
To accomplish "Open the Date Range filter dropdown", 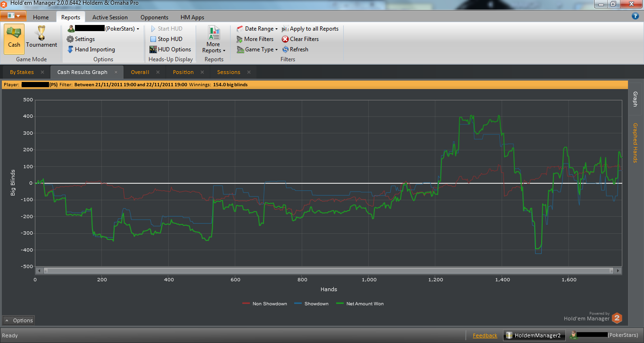I will [x=257, y=29].
